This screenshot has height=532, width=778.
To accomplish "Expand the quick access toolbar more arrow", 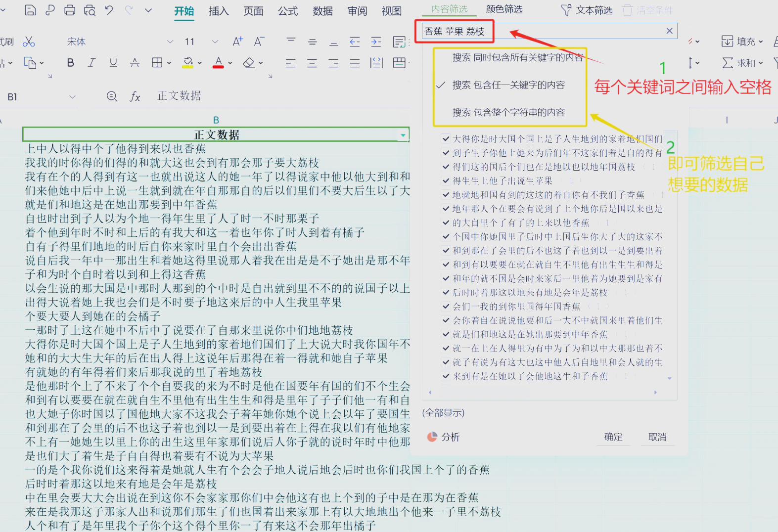I will (148, 10).
